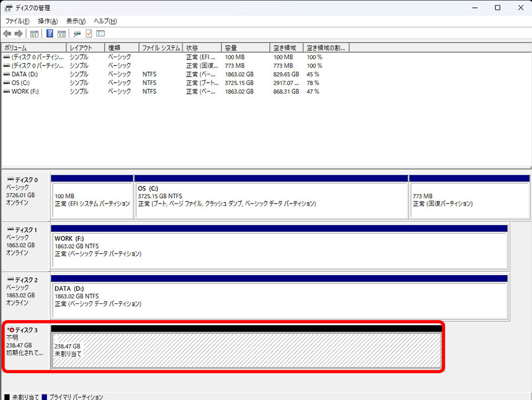Sort by the 種類 column header

coord(121,48)
